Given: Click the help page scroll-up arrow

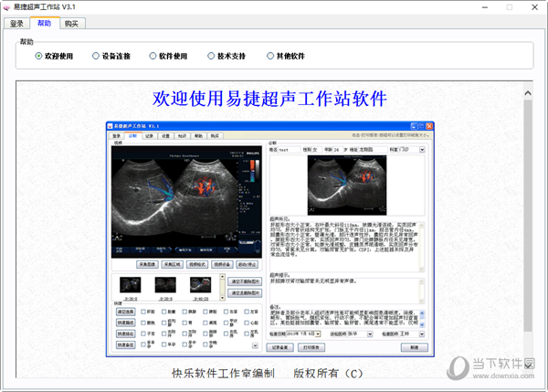Looking at the screenshot, I should pos(528,93).
